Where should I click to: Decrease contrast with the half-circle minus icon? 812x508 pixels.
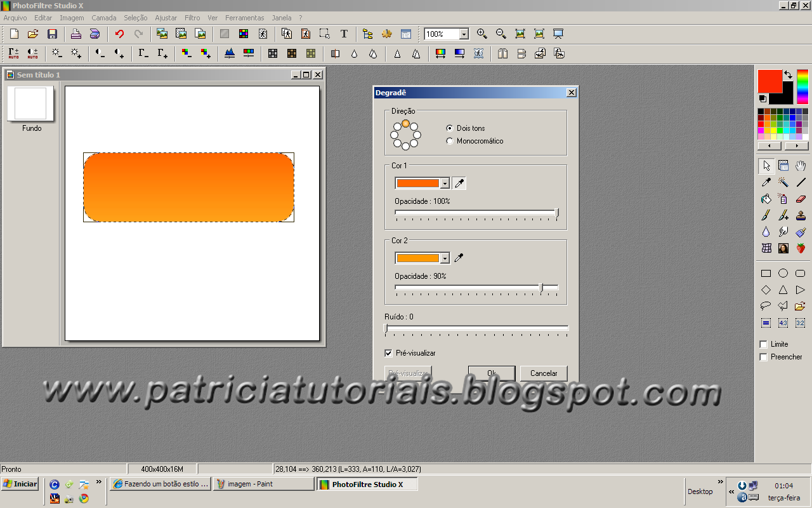[100, 53]
